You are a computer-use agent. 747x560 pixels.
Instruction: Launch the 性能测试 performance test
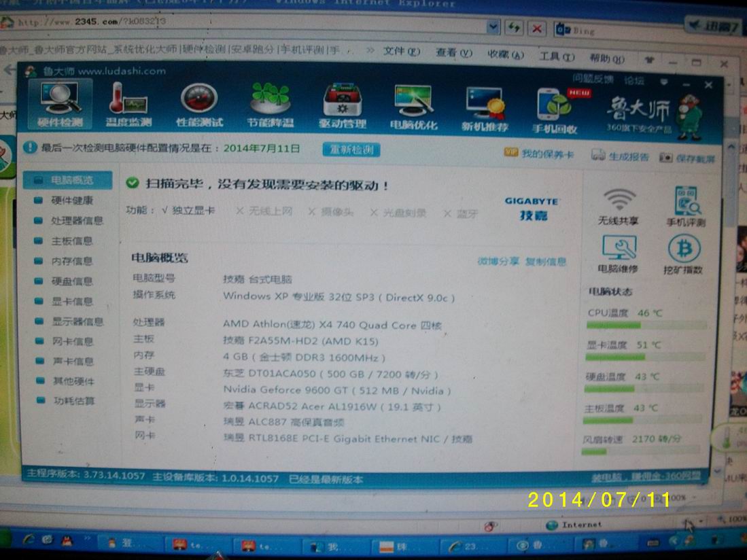(199, 106)
